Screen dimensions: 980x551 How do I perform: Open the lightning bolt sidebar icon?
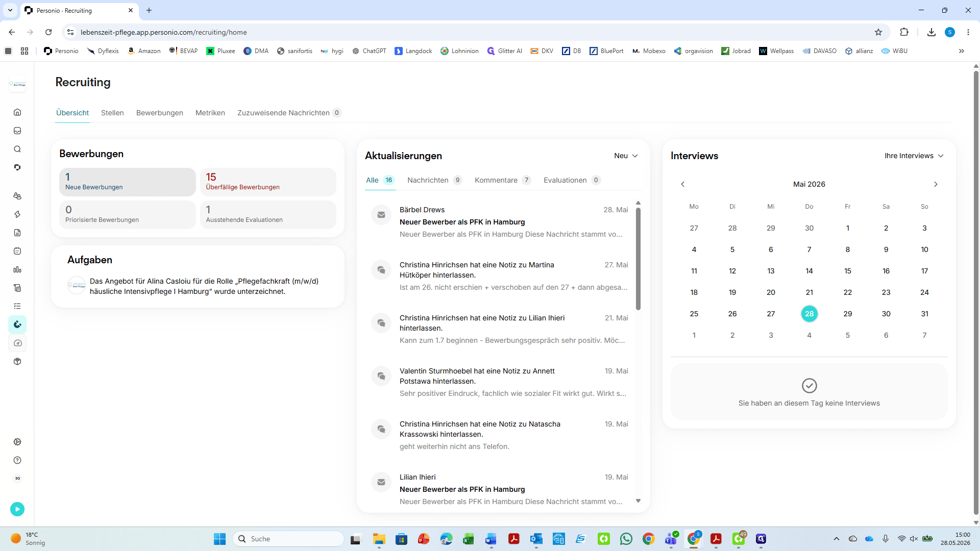17,214
